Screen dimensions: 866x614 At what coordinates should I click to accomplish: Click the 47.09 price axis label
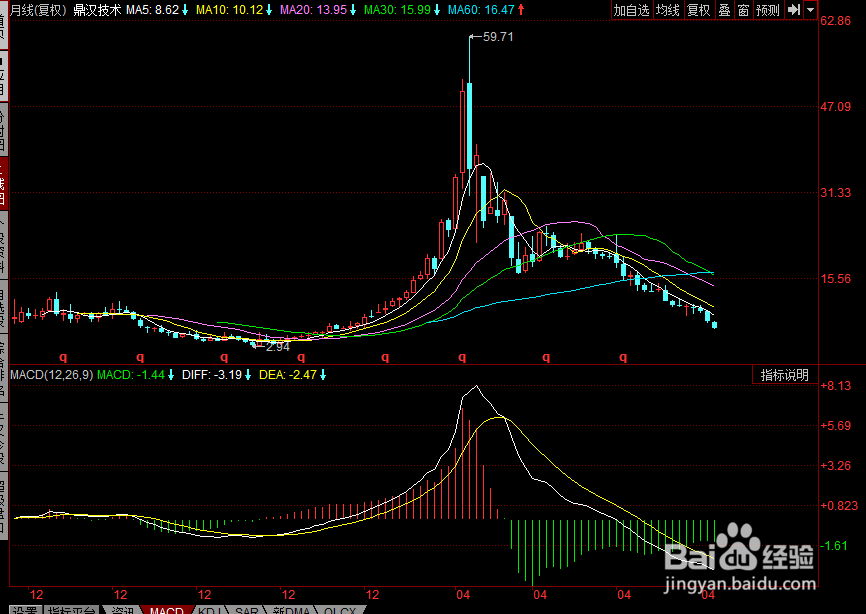click(x=836, y=107)
